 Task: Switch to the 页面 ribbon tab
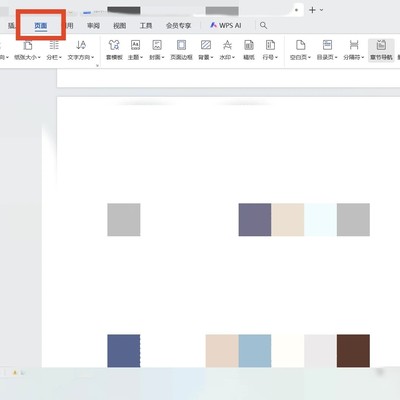tap(41, 26)
